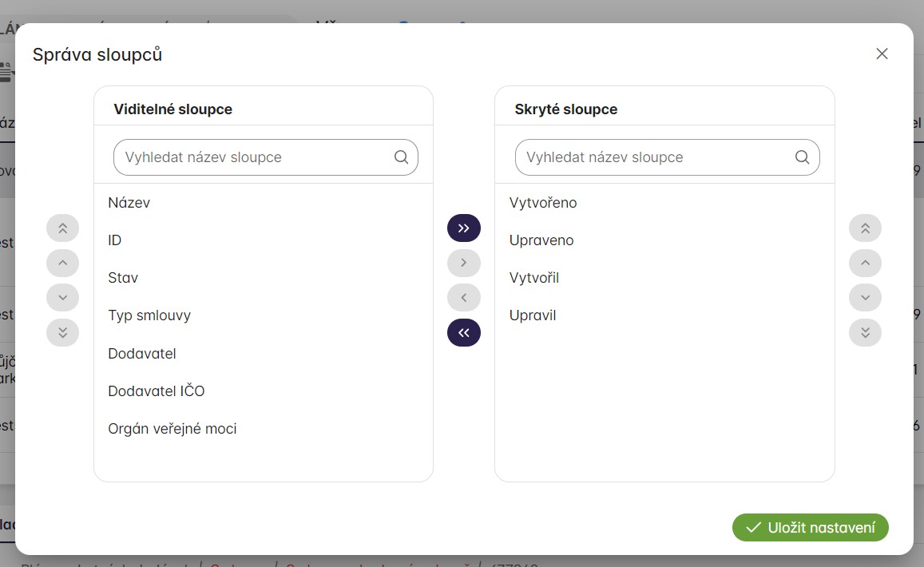The image size is (924, 567).
Task: Close the Správa sloupců dialog
Action: (x=882, y=54)
